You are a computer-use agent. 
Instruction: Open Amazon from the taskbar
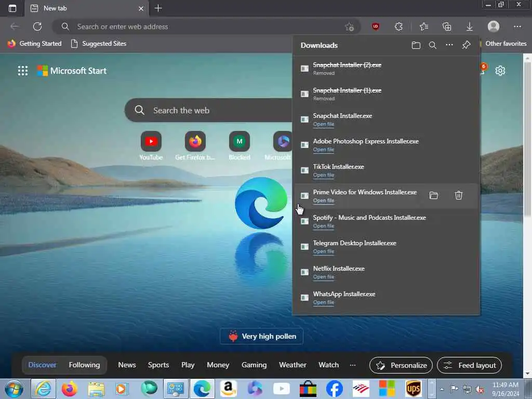pyautogui.click(x=229, y=389)
